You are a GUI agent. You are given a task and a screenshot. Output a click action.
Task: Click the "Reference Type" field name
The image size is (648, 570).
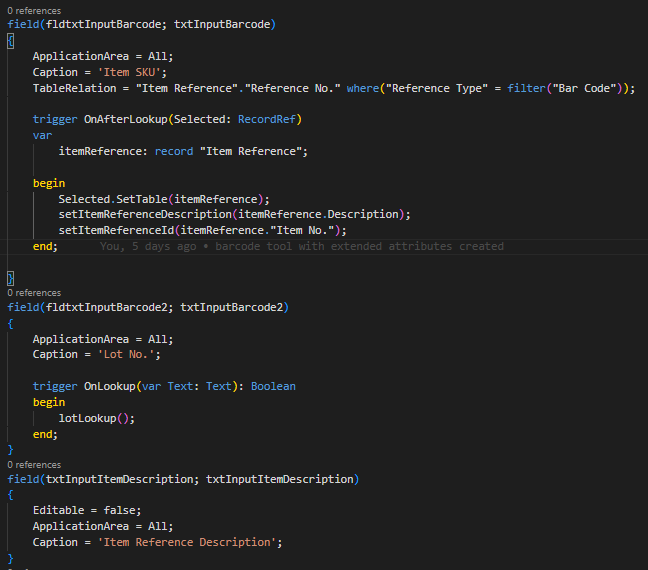click(x=436, y=88)
